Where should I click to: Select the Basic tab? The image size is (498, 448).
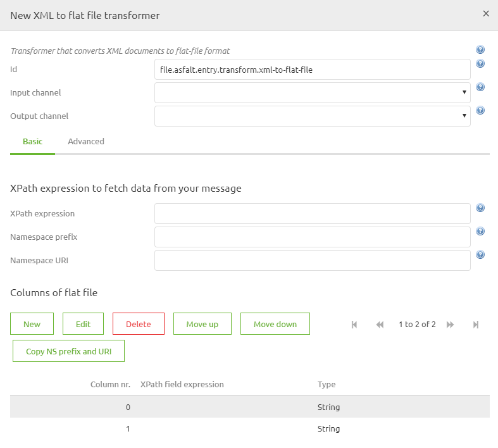33,142
